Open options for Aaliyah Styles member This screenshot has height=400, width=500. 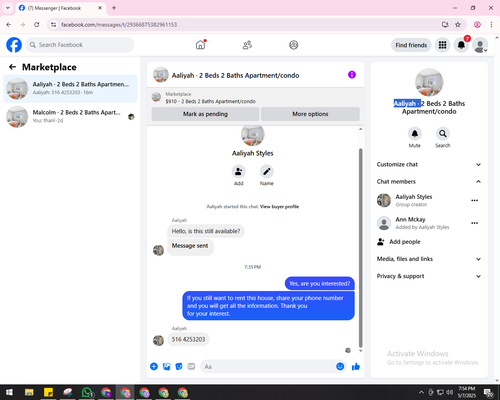(x=475, y=200)
